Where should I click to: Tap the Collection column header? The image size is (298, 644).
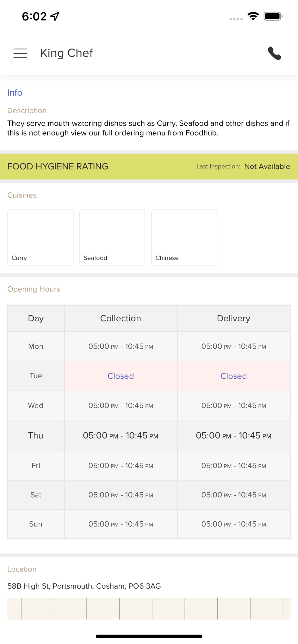click(121, 318)
